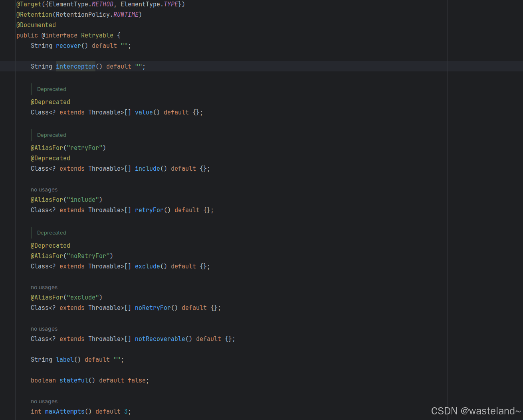Select the highlighted interceptor identifier

click(x=75, y=66)
